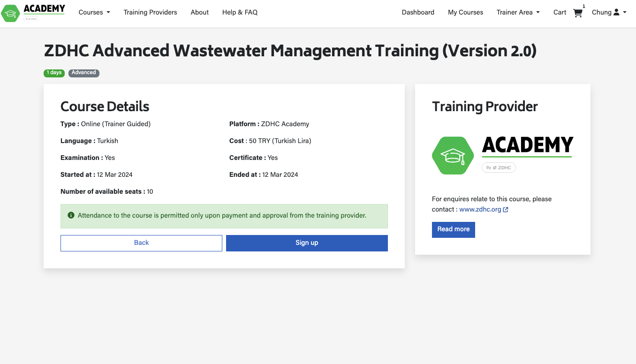Click the Read more button
636x364 pixels.
tap(454, 229)
